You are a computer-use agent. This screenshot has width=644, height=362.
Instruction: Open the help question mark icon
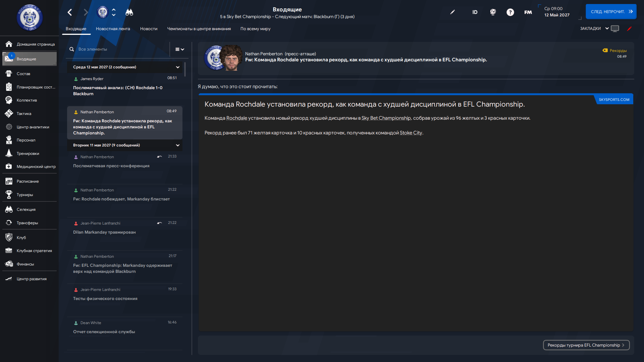click(510, 12)
